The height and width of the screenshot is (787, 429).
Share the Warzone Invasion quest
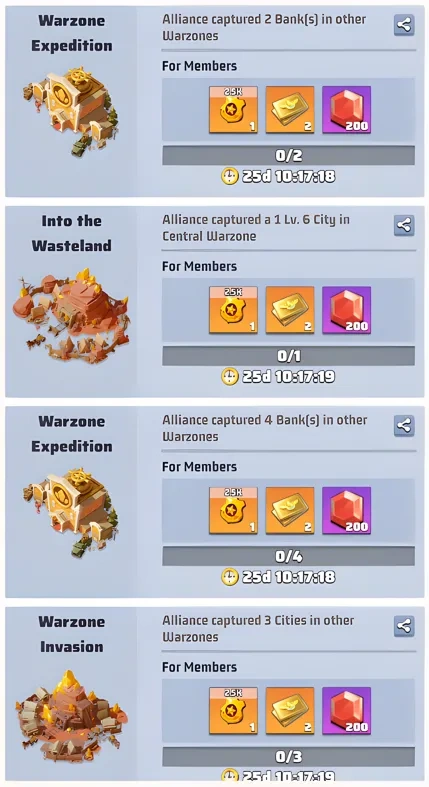(x=404, y=626)
